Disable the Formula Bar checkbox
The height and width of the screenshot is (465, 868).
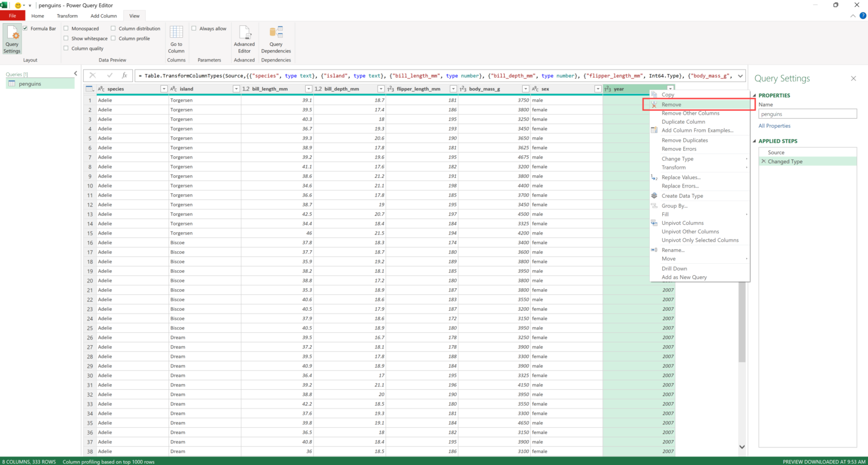pos(25,28)
